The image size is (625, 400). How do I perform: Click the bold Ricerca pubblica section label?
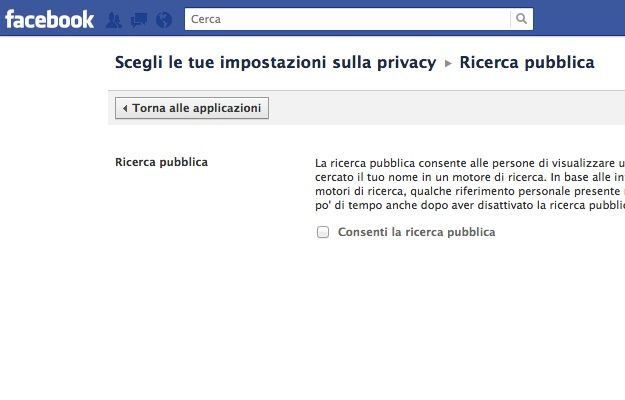click(x=161, y=162)
